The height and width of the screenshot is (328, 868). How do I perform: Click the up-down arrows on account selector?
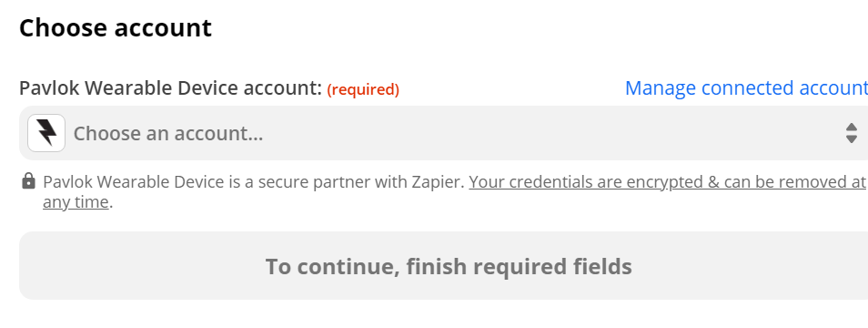pyautogui.click(x=852, y=133)
